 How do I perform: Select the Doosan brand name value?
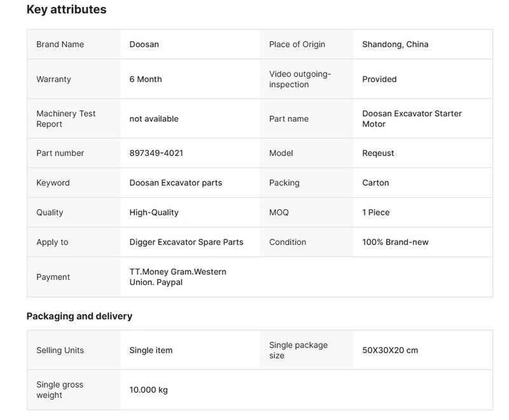pos(144,45)
